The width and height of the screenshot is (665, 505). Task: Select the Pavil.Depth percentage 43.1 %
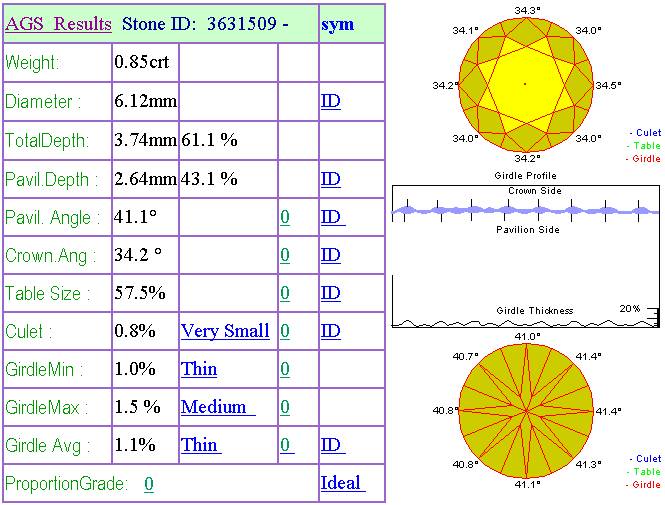click(x=210, y=179)
